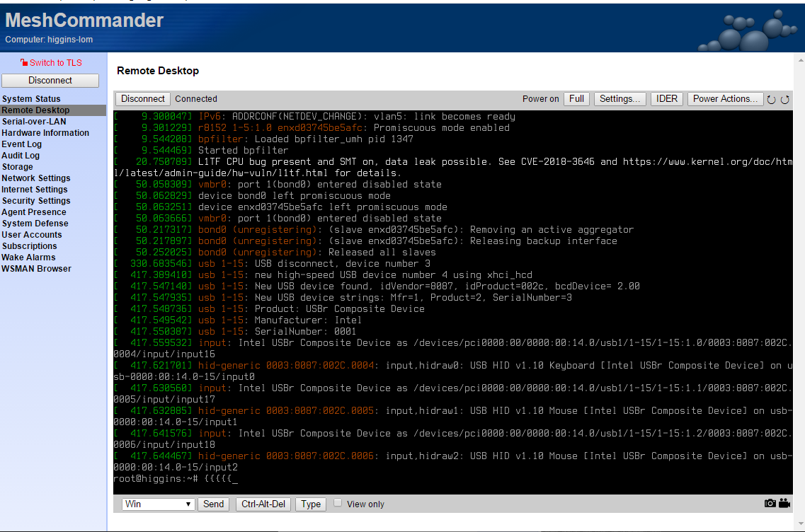Click sidebar Disconnect button
Image resolution: width=805 pixels, height=532 pixels.
click(50, 80)
